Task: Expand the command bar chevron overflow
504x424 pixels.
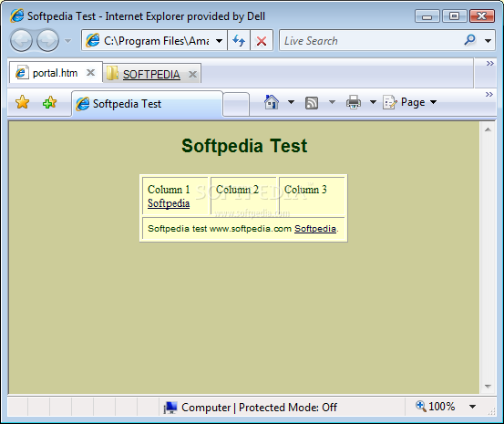Action: 489,94
